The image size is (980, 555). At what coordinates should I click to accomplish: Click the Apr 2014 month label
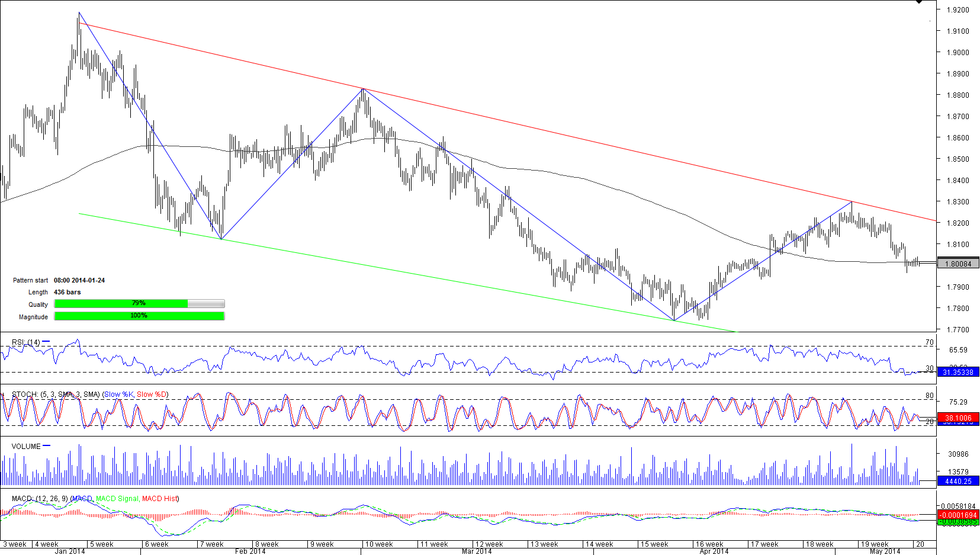click(x=714, y=551)
